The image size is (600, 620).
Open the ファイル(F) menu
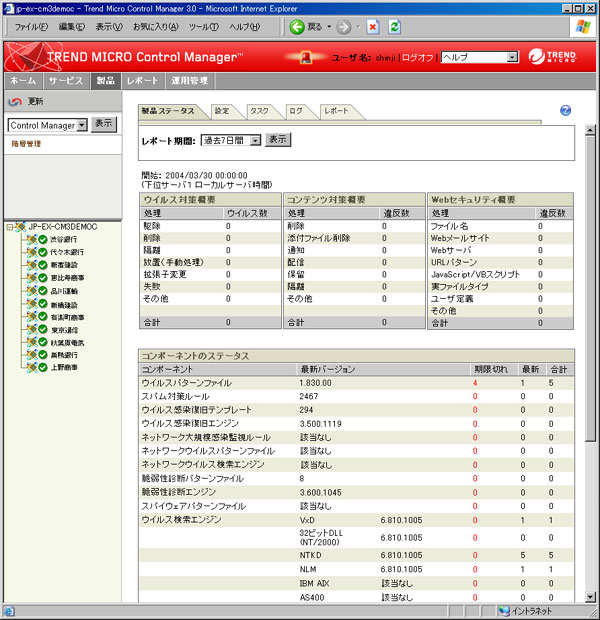pos(31,27)
